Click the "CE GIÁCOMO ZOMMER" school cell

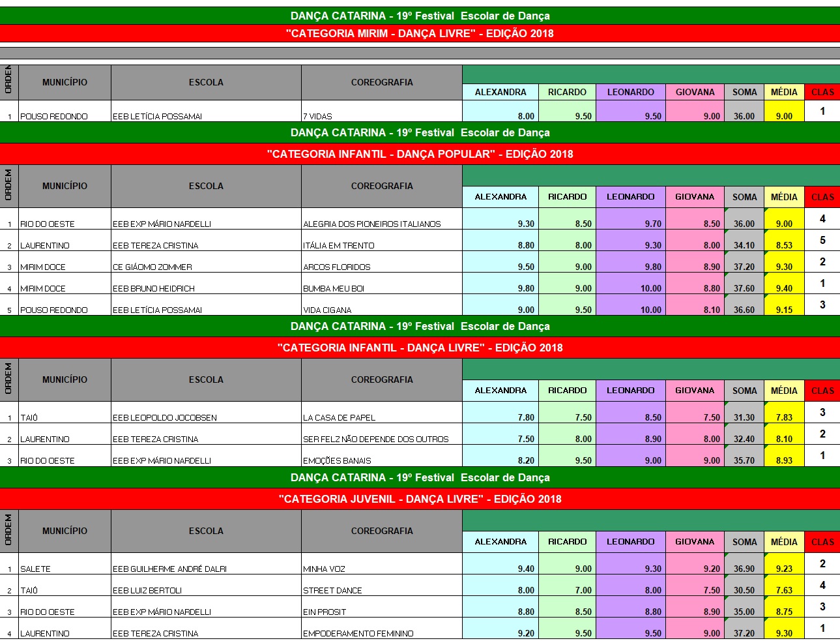[x=206, y=263]
